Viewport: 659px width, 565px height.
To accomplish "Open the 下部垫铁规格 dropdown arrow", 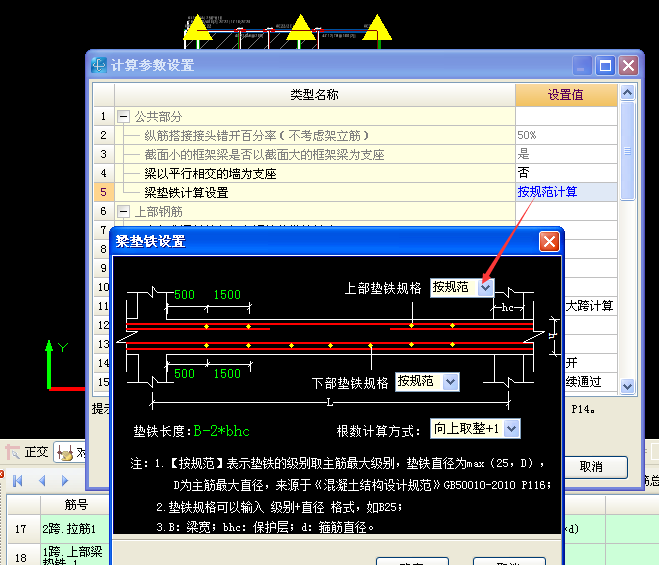I will [451, 382].
